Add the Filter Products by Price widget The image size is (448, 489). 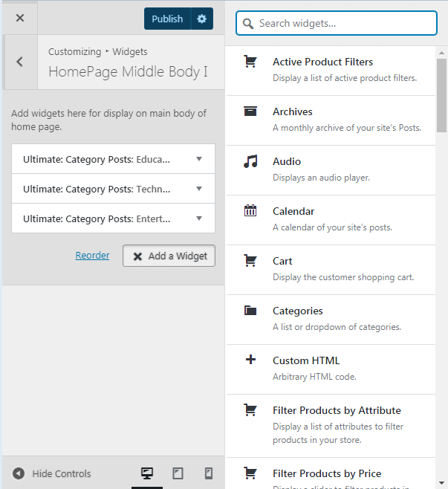pyautogui.click(x=331, y=473)
